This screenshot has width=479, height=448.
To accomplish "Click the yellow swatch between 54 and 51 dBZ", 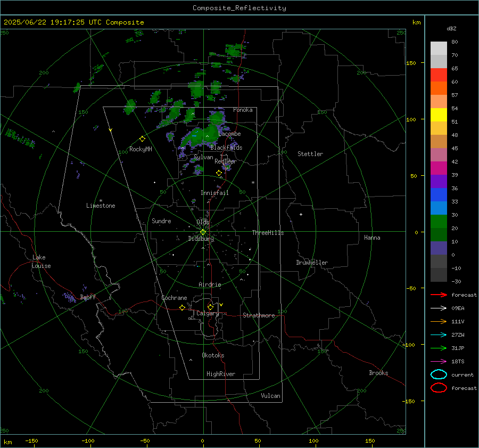I will click(439, 115).
